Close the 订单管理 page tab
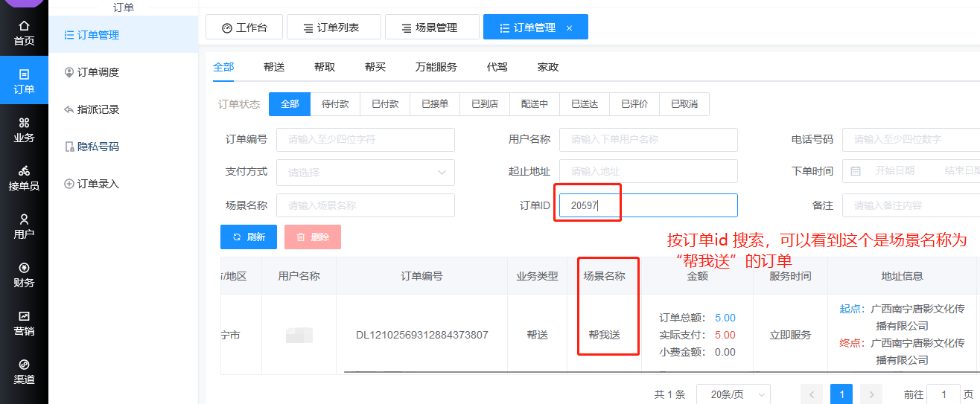 coord(570,28)
